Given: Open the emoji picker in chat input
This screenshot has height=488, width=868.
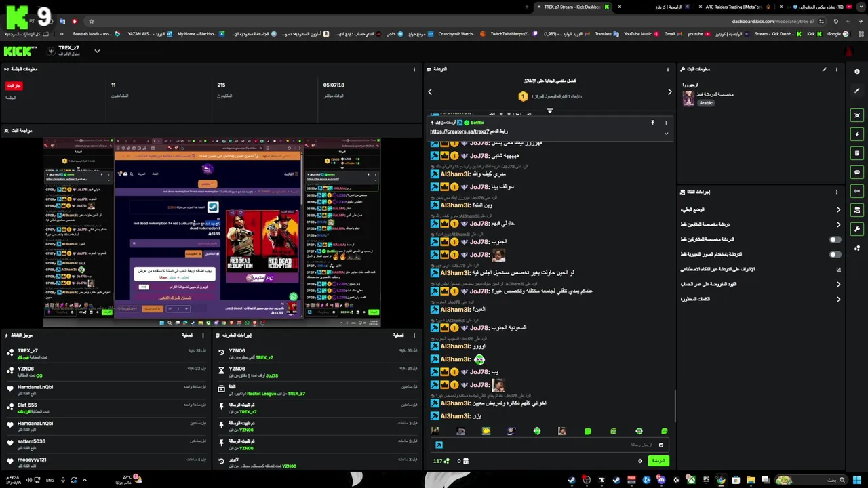Looking at the screenshot, I should click(x=661, y=445).
